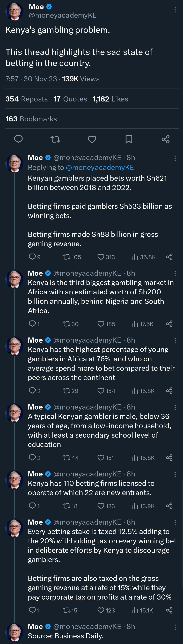
Task: Share the betting tax rates tweet
Action: (169, 610)
